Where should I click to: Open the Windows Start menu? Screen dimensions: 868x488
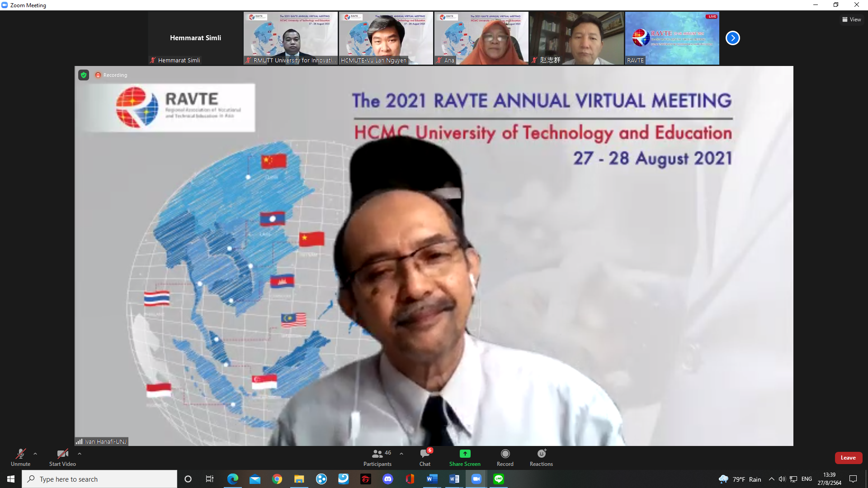11,479
